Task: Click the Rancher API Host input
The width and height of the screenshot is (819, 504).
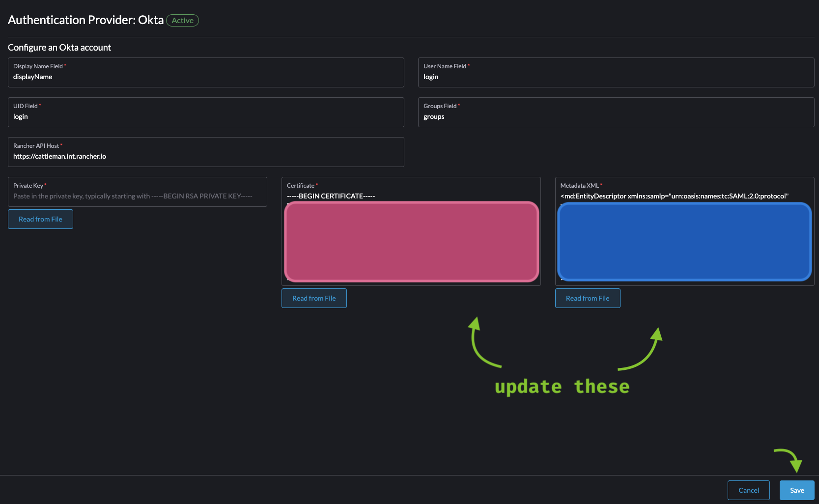Action: point(206,152)
